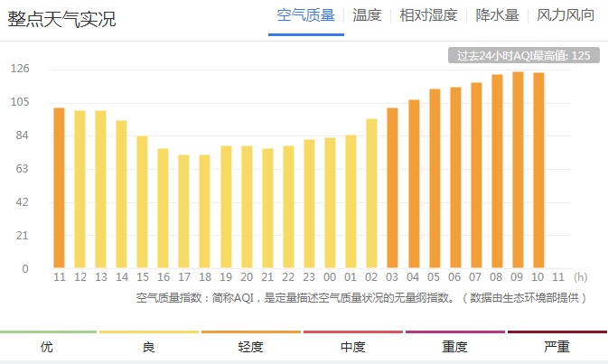Click the dark red 严重 legend item

tap(557, 332)
